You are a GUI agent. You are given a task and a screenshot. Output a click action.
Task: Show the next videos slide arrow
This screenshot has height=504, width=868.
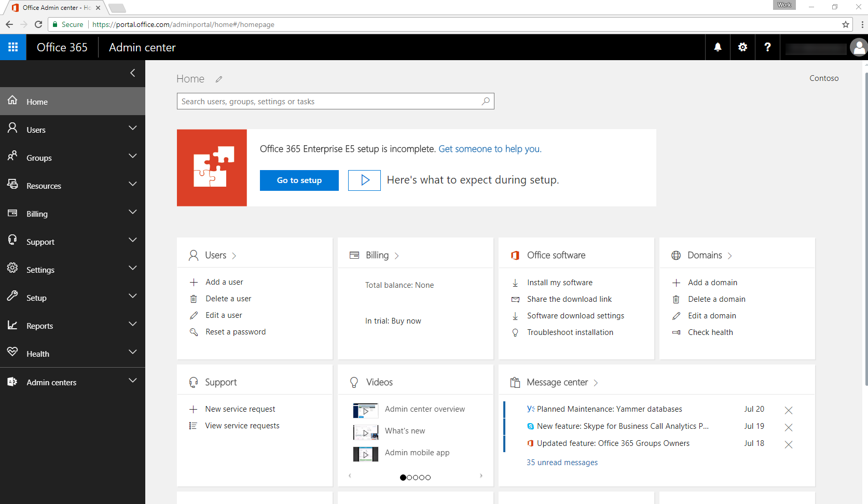[x=481, y=475]
